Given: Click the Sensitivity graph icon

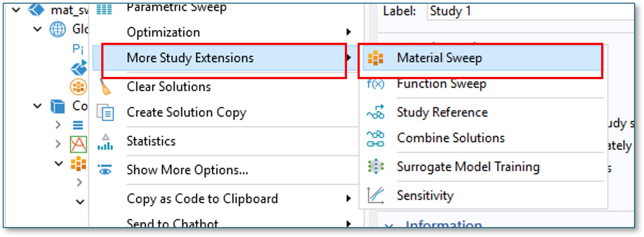Looking at the screenshot, I should coord(375,195).
